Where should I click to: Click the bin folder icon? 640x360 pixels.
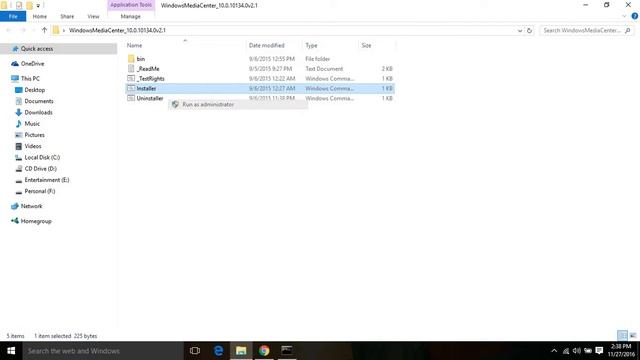point(131,59)
